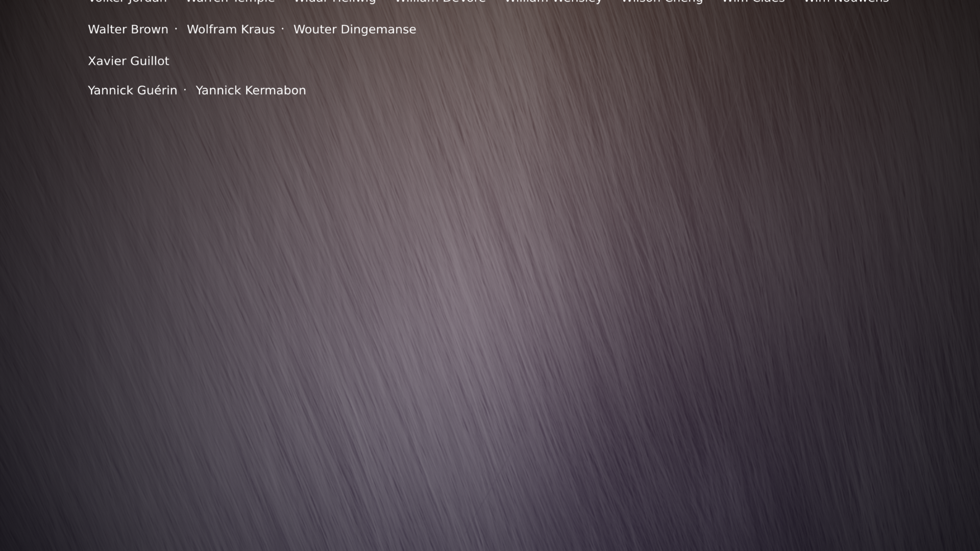Click the William Wensley name
The height and width of the screenshot is (551, 980).
tap(553, 2)
